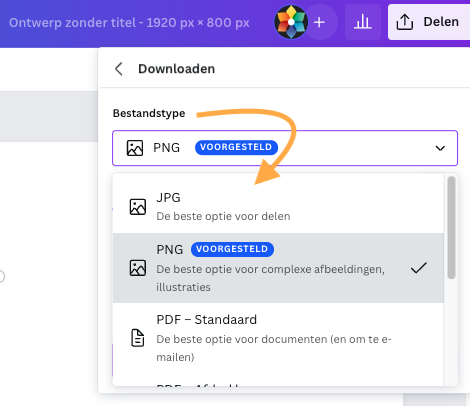Click the Downloaden panel heading
Image resolution: width=470 pixels, height=406 pixels.
[177, 69]
